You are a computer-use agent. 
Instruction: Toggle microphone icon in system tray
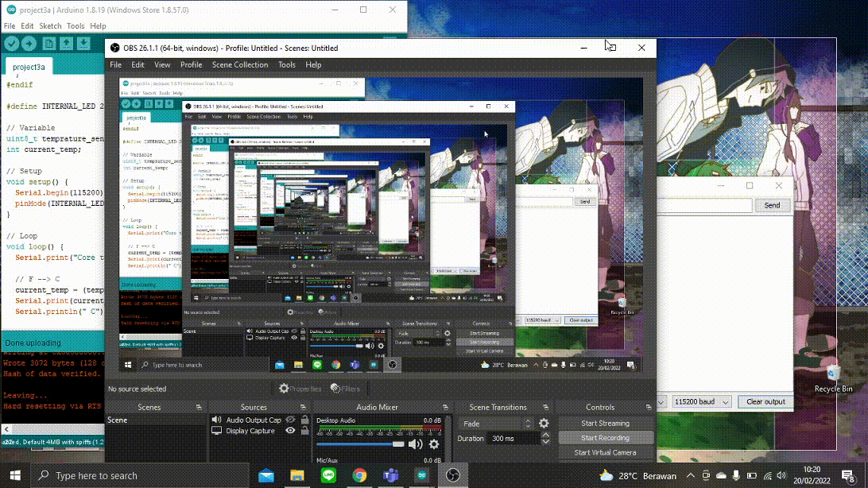point(736,475)
